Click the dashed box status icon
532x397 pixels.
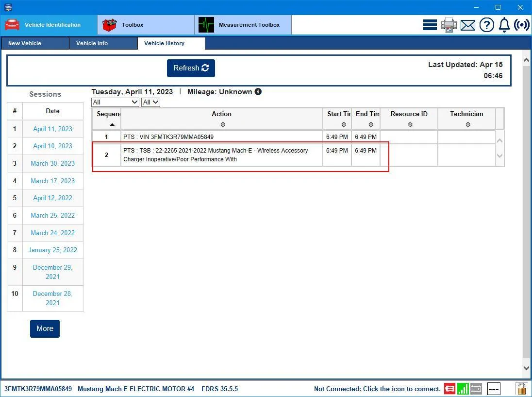pyautogui.click(x=494, y=389)
